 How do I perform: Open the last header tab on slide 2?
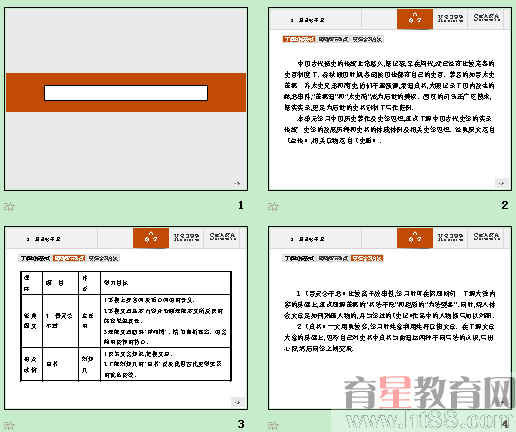click(487, 18)
